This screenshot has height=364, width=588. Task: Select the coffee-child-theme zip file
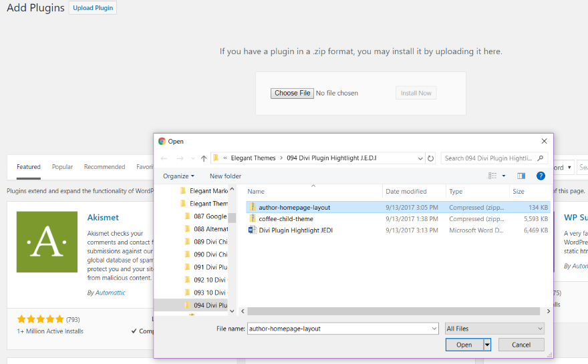[x=285, y=218]
